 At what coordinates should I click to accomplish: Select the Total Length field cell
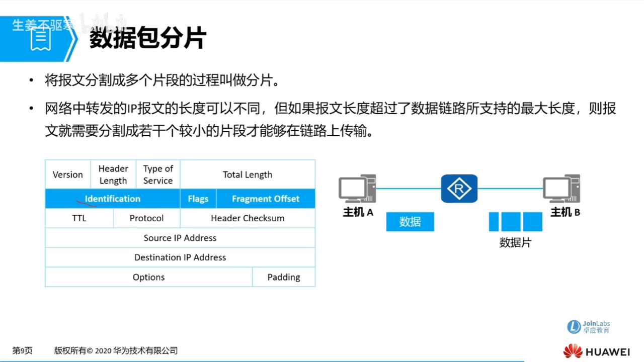248,174
